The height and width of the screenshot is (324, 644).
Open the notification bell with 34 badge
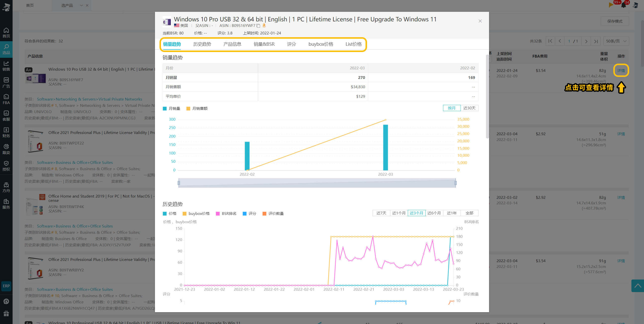624,5
